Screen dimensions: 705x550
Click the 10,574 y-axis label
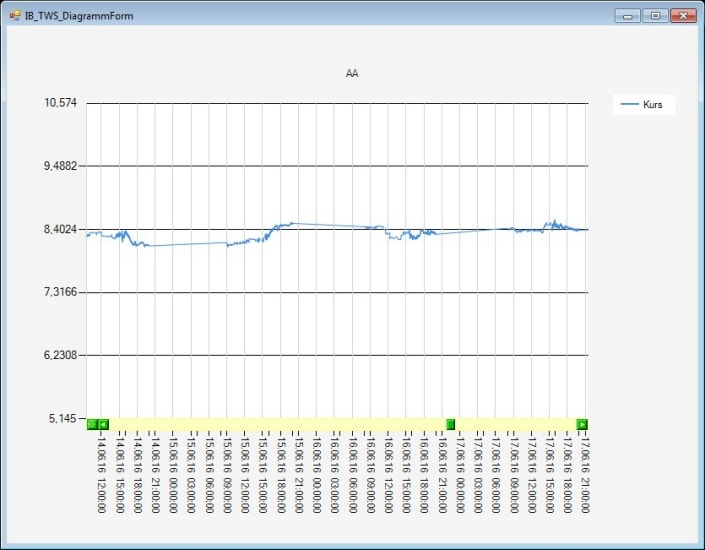[x=60, y=103]
